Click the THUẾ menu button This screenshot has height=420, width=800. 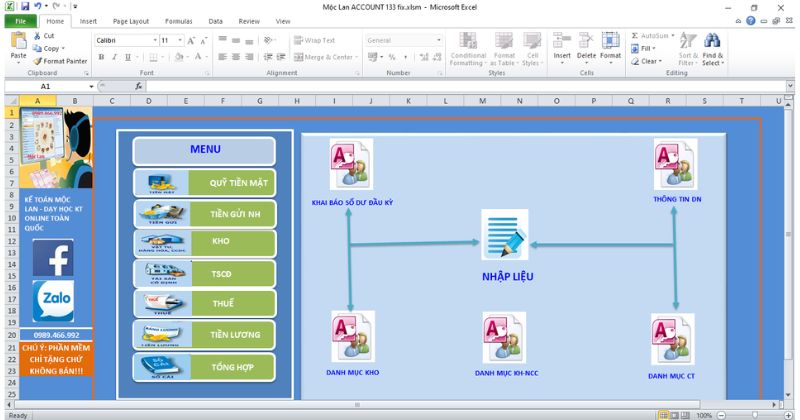(205, 303)
